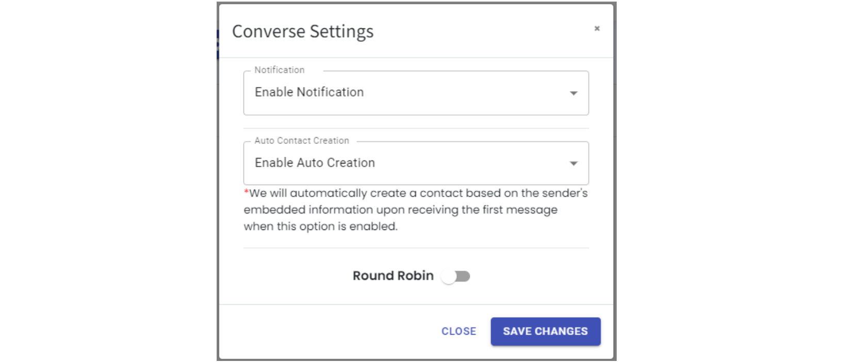The image size is (868, 362).
Task: Click the Converse Settings title
Action: tap(303, 31)
